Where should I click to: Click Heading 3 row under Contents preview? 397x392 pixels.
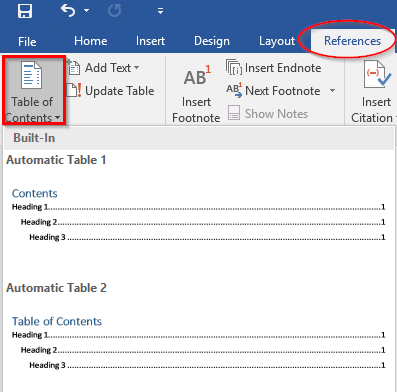pos(207,237)
